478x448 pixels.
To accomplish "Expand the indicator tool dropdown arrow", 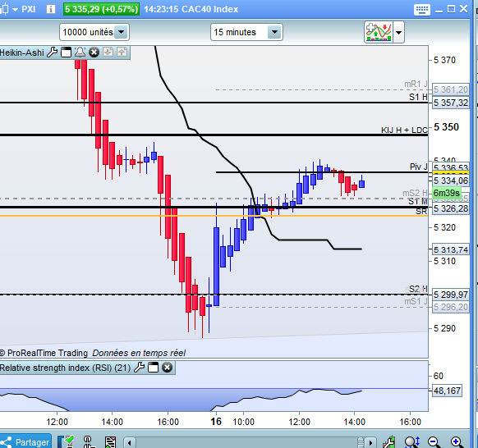I will pyautogui.click(x=398, y=32).
